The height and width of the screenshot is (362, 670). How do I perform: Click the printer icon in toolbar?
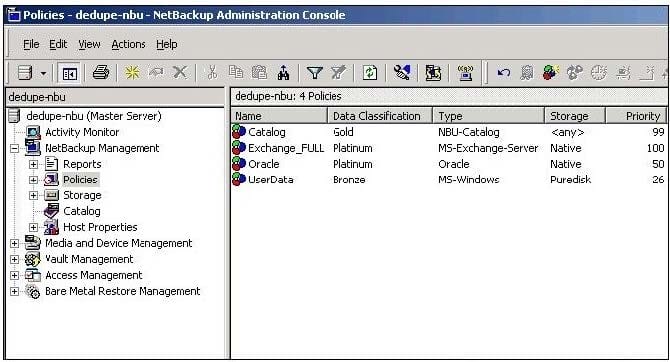coord(101,73)
